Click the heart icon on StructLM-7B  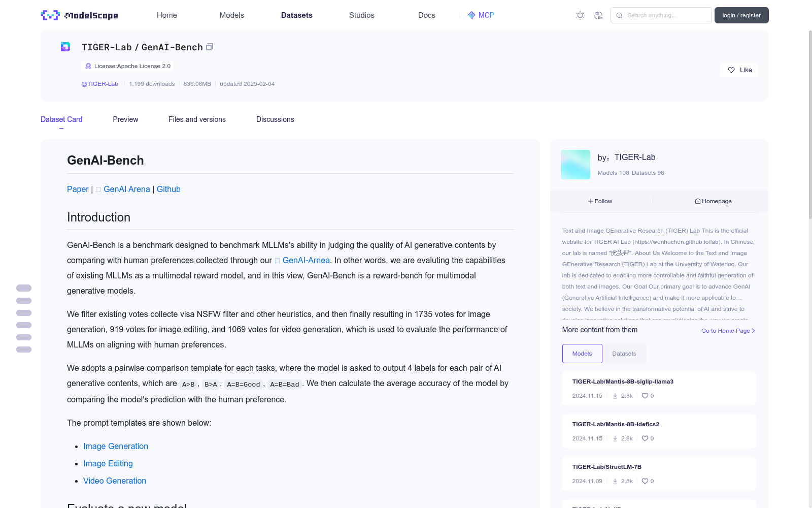[645, 481]
